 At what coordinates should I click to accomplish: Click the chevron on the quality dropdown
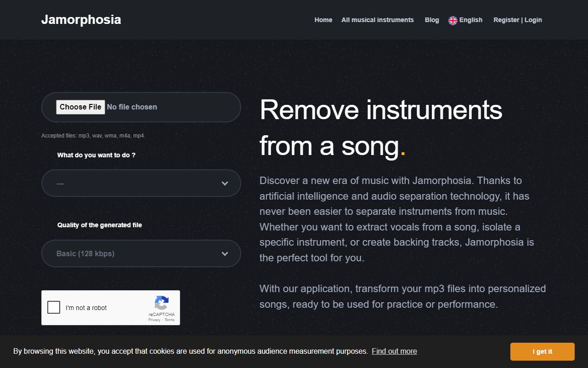tap(225, 253)
